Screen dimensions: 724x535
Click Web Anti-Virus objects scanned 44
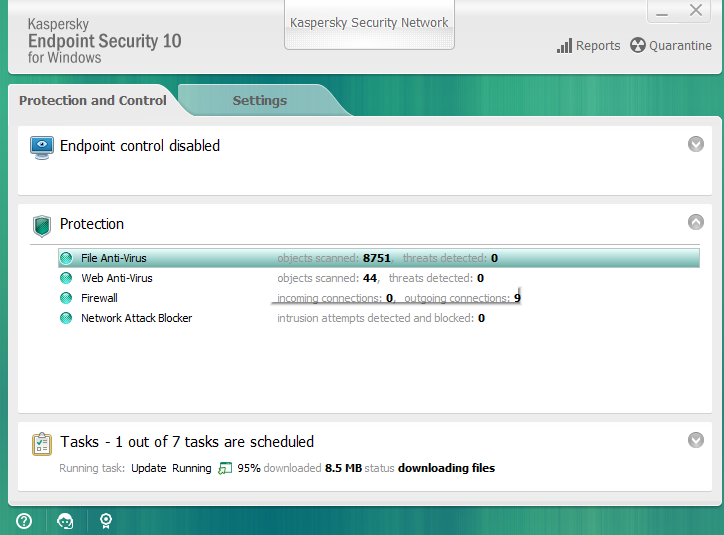pos(370,278)
